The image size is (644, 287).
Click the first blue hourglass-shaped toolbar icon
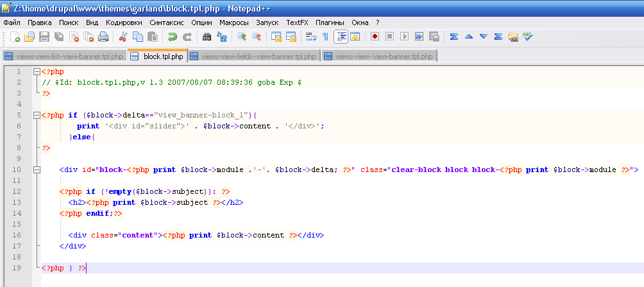[454, 37]
